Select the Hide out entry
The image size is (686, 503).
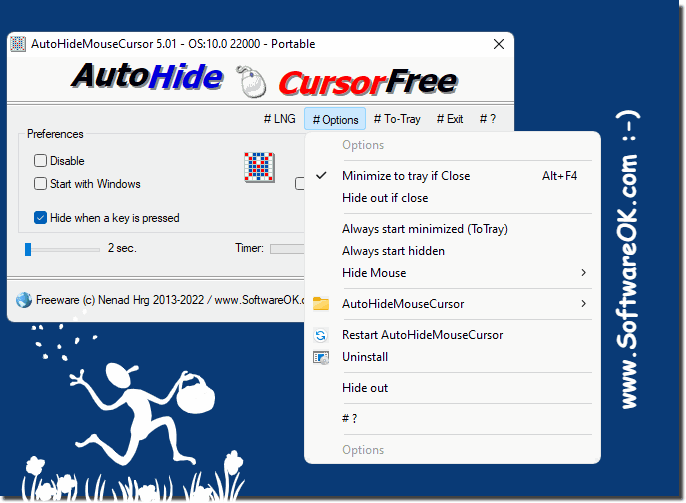pyautogui.click(x=452, y=388)
